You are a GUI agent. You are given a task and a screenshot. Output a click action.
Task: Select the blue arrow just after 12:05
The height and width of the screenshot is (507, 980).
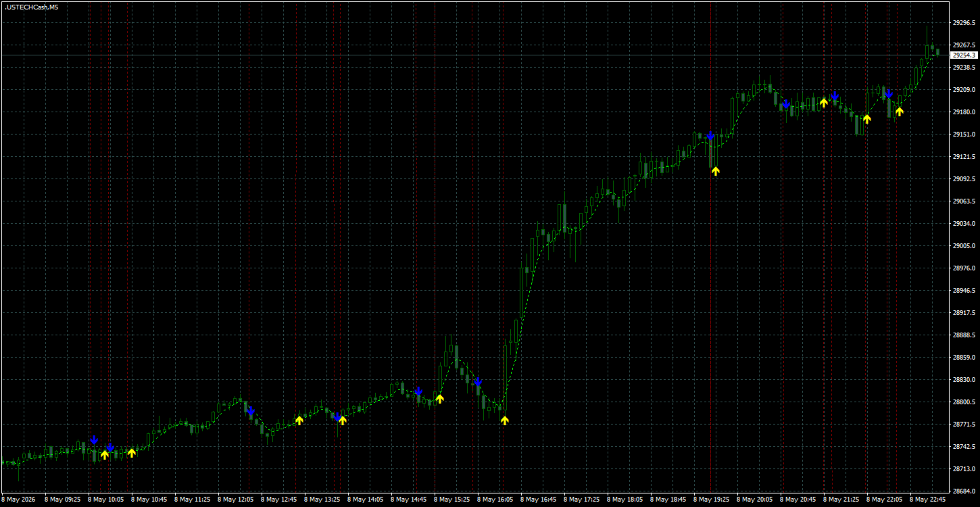coord(251,410)
